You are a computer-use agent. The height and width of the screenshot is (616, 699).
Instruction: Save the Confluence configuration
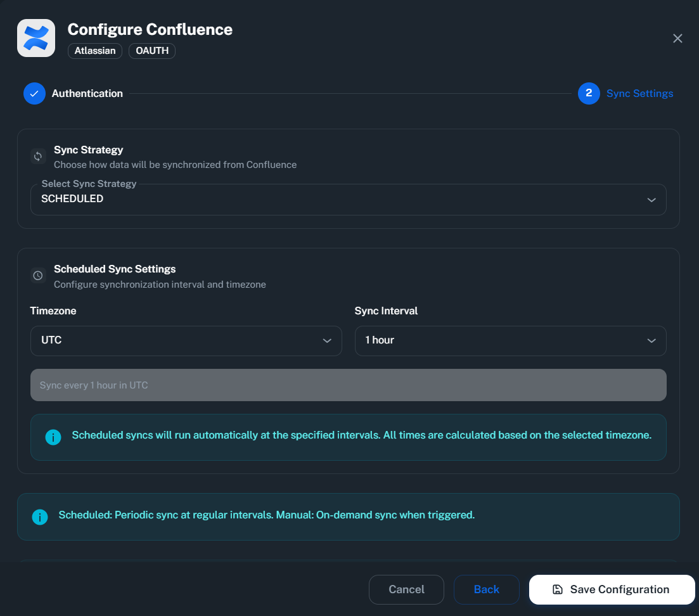pyautogui.click(x=612, y=589)
